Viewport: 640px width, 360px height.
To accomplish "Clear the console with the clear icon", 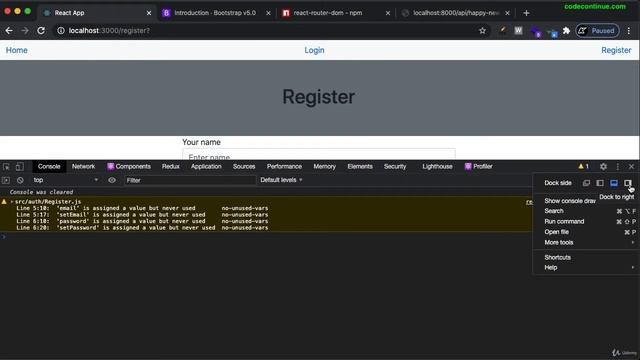I will pos(20,180).
